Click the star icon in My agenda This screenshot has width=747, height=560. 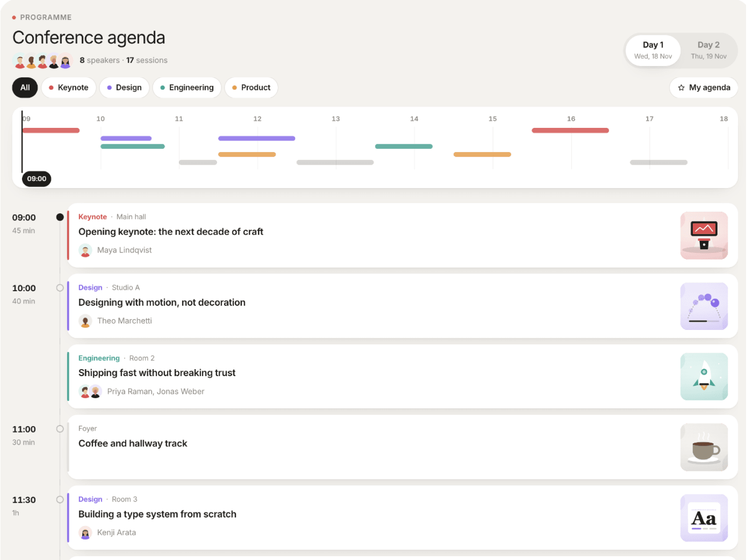pos(681,88)
